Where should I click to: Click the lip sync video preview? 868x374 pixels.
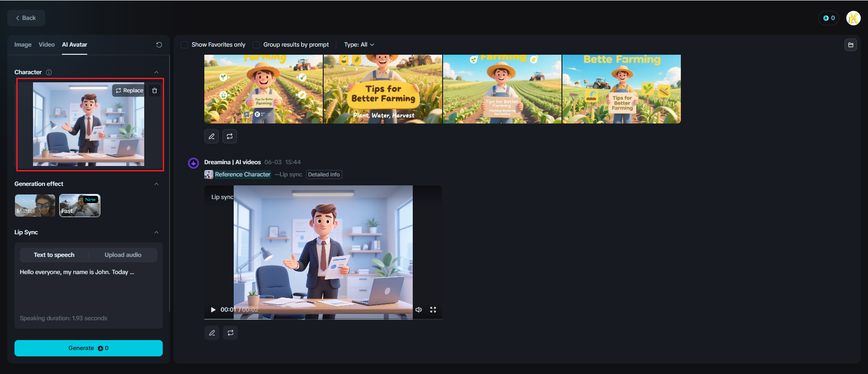click(x=323, y=252)
